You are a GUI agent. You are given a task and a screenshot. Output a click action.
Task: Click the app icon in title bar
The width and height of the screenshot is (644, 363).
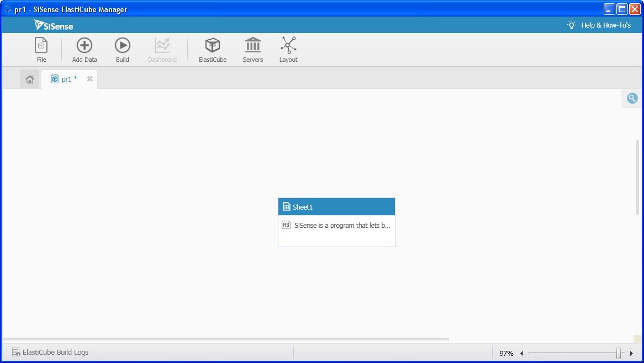click(7, 9)
